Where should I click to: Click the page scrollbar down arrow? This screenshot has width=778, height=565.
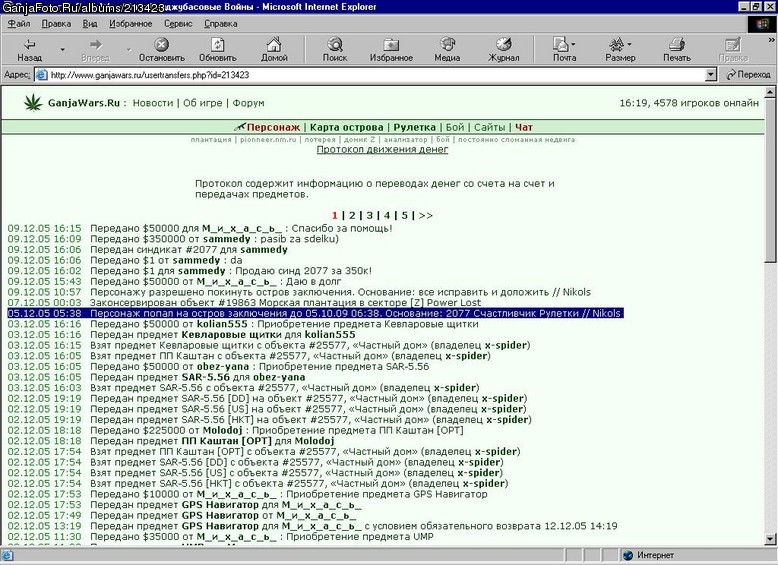point(770,539)
